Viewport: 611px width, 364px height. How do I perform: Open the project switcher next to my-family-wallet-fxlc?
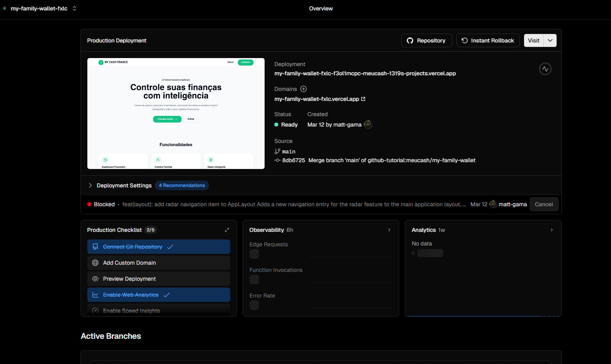pos(74,8)
